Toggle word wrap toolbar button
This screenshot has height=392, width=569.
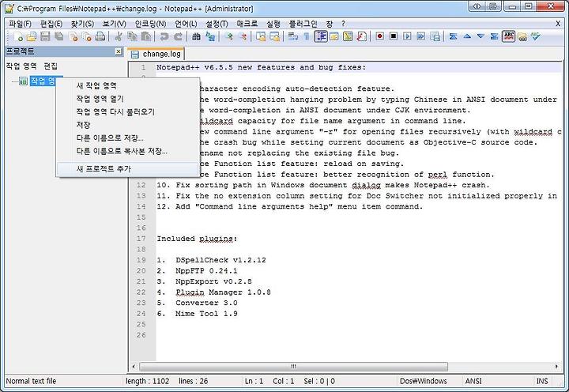pyautogui.click(x=293, y=36)
